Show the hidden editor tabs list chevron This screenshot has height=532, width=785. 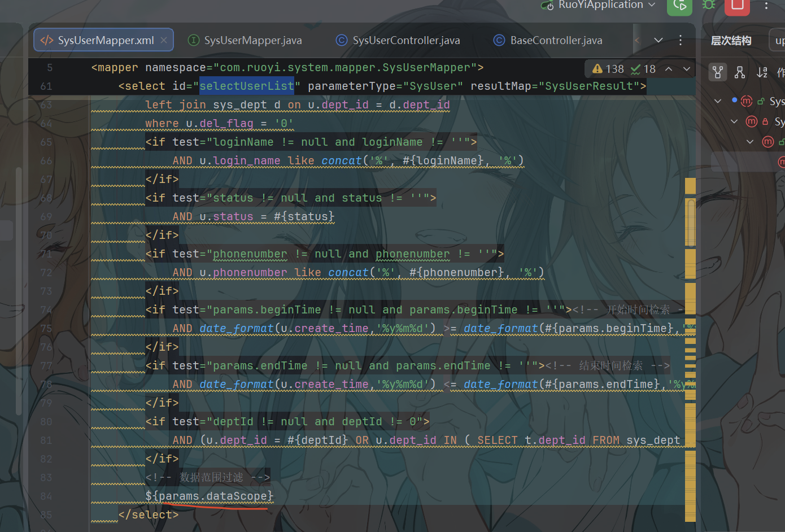(658, 40)
